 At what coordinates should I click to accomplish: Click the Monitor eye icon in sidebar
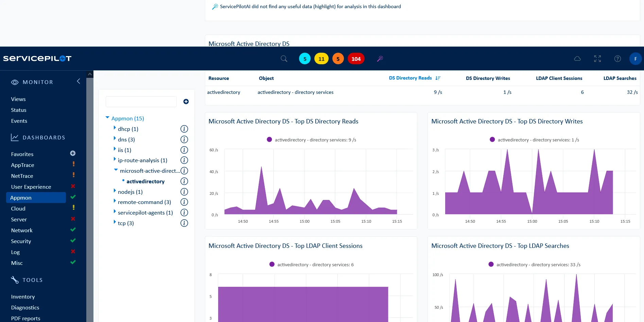click(14, 82)
